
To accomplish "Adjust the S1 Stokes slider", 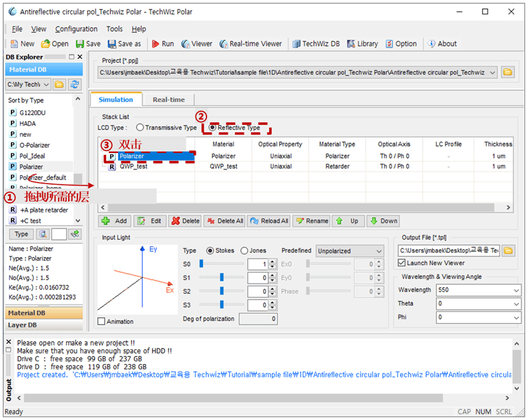I will 222,278.
